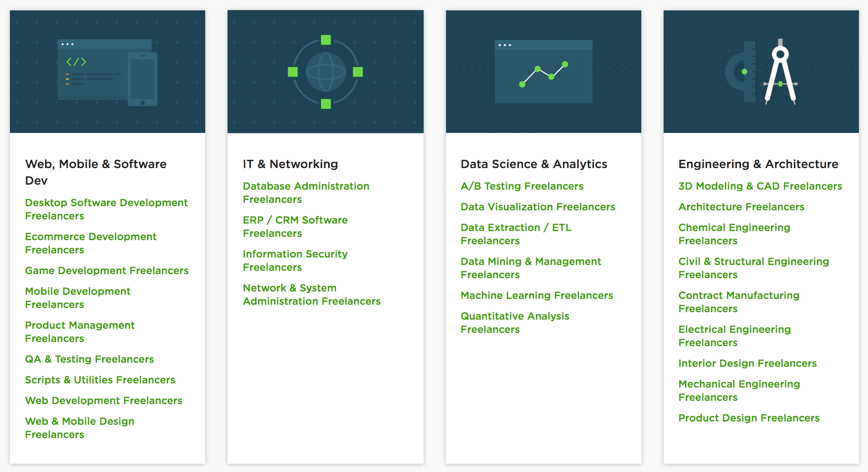Viewport: 868px width, 472px height.
Task: Click the globe network illustration icon
Action: [x=326, y=72]
